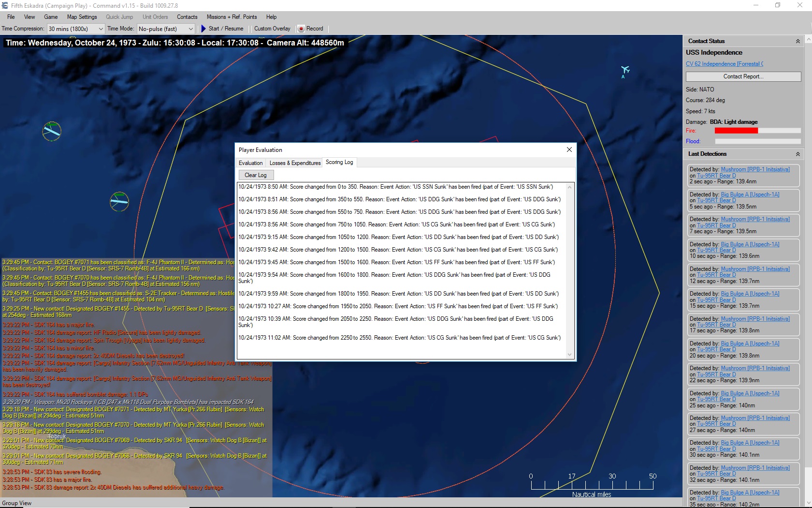Image resolution: width=812 pixels, height=508 pixels.
Task: Click the 'Side: NATO' text
Action: tap(700, 90)
